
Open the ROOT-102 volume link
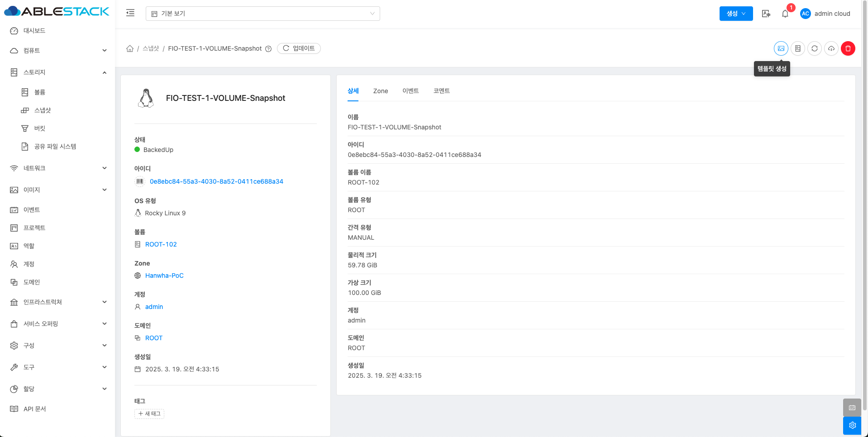[x=161, y=244]
